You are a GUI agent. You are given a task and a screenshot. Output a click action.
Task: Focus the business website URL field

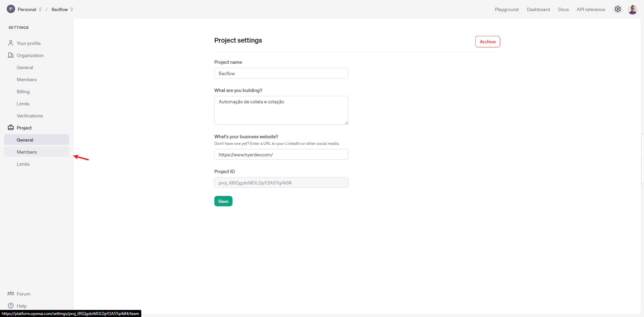coord(281,155)
